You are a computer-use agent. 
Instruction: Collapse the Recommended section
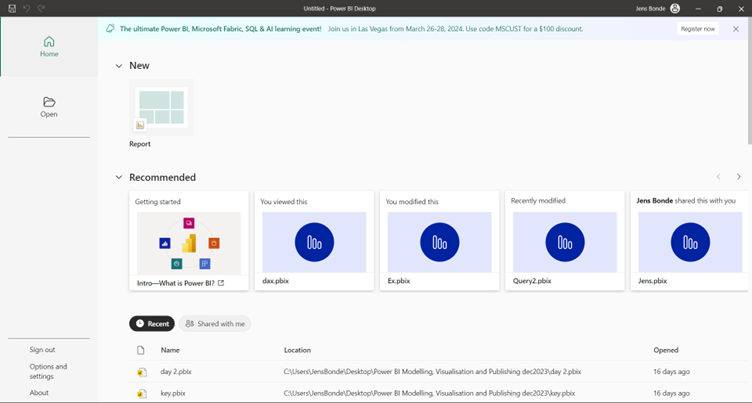[118, 178]
